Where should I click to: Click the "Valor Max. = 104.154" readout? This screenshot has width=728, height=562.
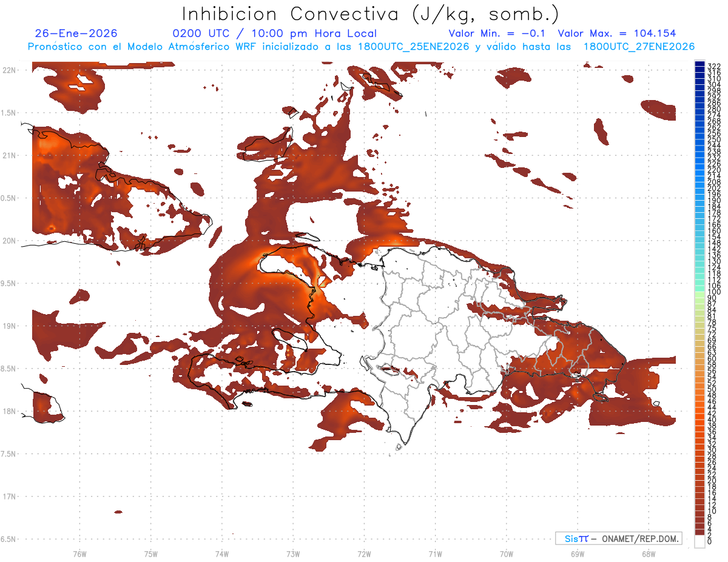617,33
